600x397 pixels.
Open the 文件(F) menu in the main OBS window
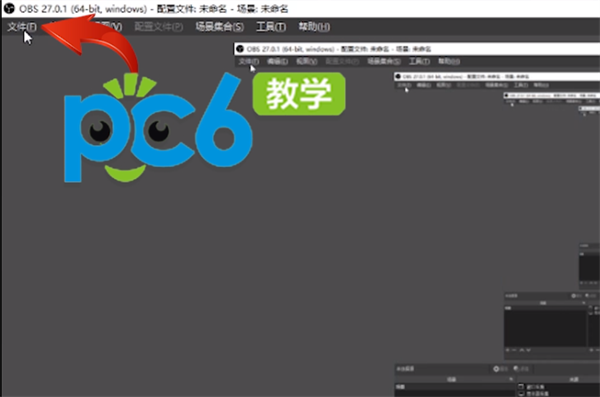coord(22,27)
